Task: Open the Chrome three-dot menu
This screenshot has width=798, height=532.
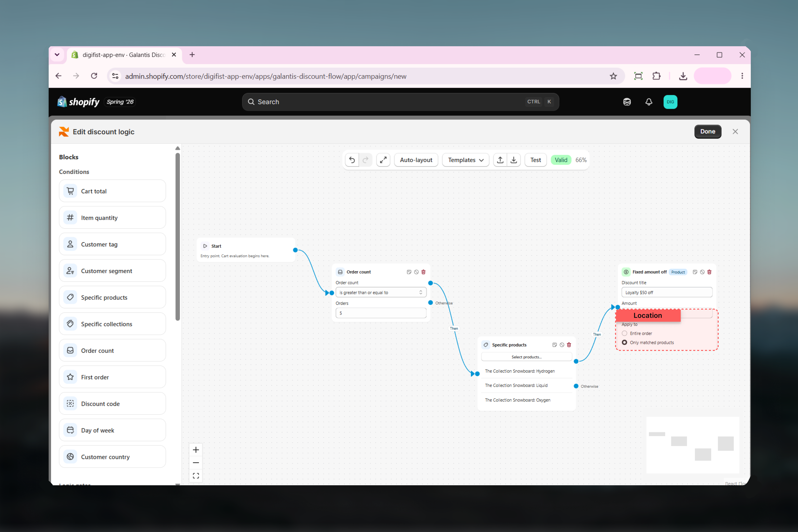Action: [x=742, y=76]
